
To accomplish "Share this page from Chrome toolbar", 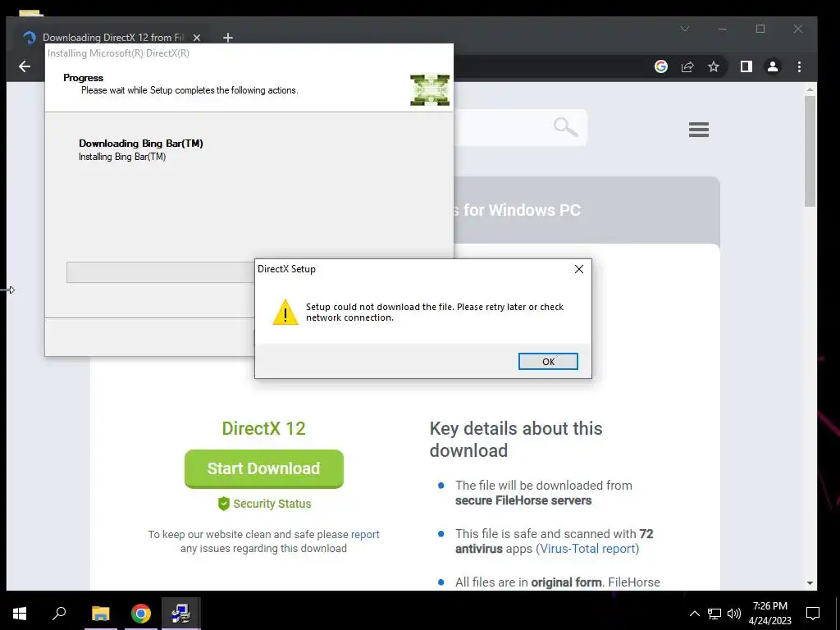I will click(687, 66).
